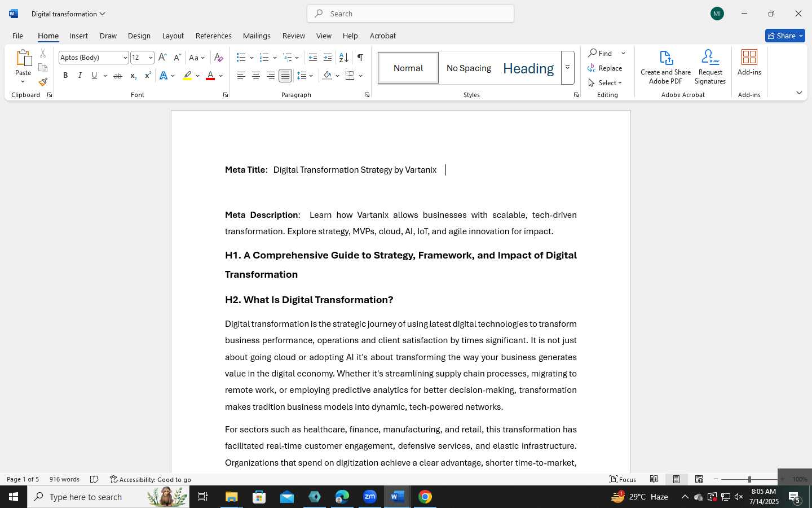Switch to the Layout tab
The height and width of the screenshot is (508, 812).
coord(173,36)
